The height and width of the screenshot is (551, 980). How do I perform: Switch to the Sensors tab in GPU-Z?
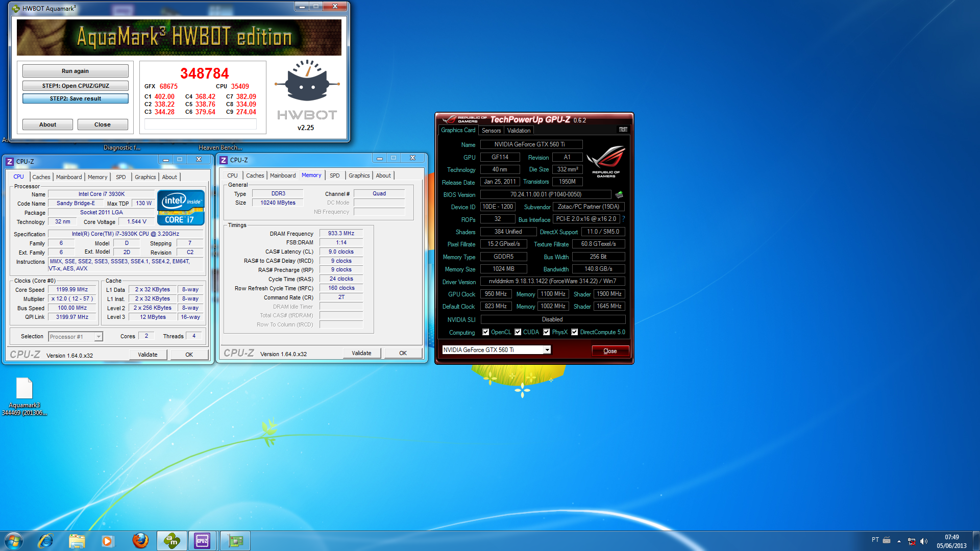coord(491,131)
